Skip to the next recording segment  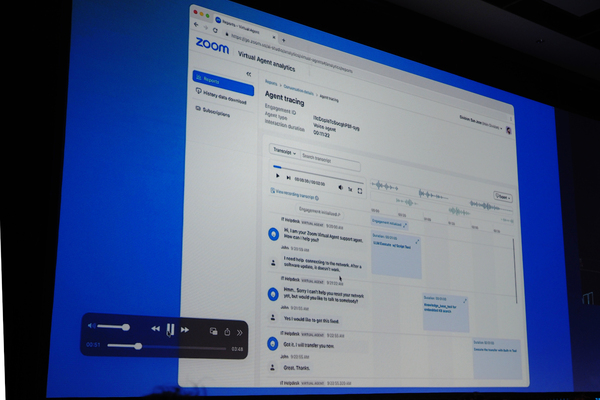tap(289, 178)
